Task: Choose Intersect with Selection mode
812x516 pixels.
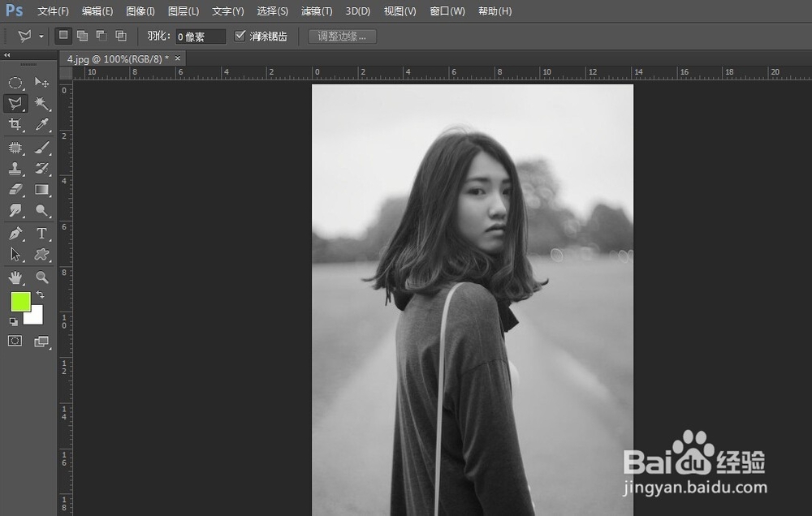Action: click(121, 36)
